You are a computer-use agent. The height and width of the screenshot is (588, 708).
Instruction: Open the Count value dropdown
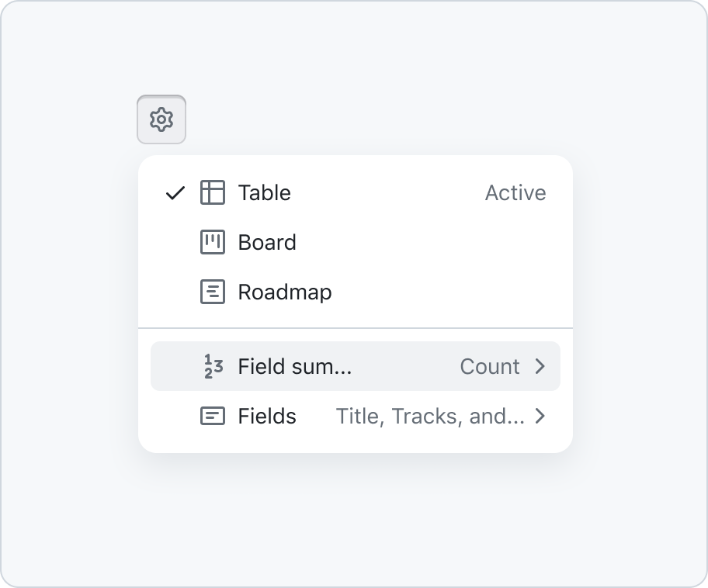coord(490,366)
